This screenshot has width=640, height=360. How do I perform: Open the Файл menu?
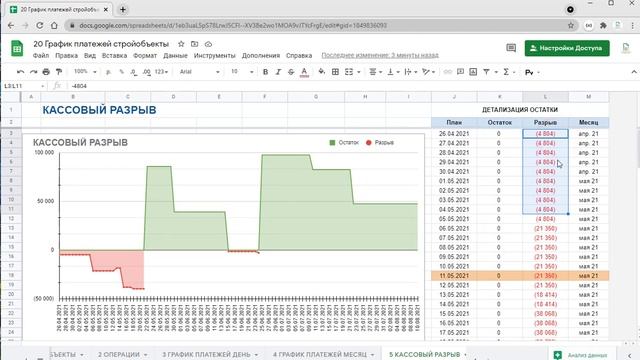41,56
